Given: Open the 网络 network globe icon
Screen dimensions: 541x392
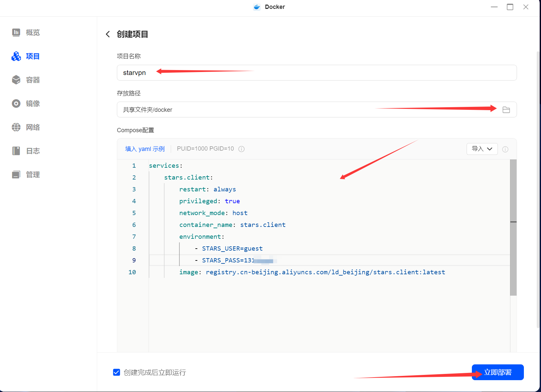Looking at the screenshot, I should tap(16, 127).
